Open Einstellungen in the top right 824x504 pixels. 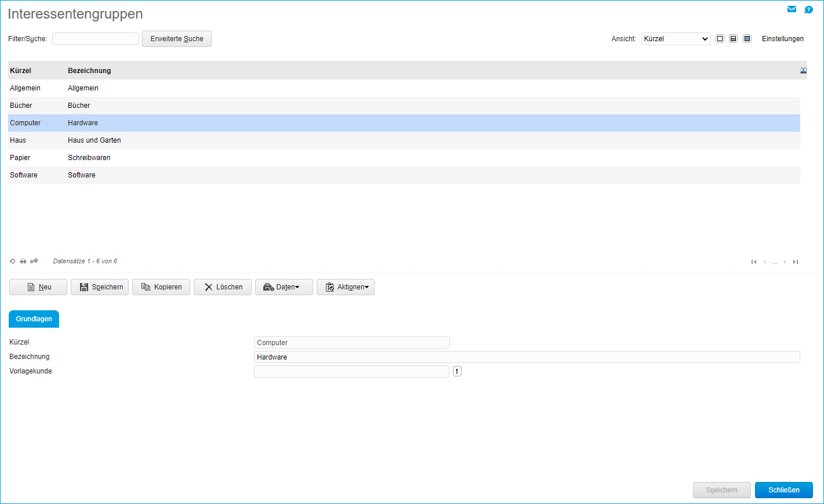[782, 39]
